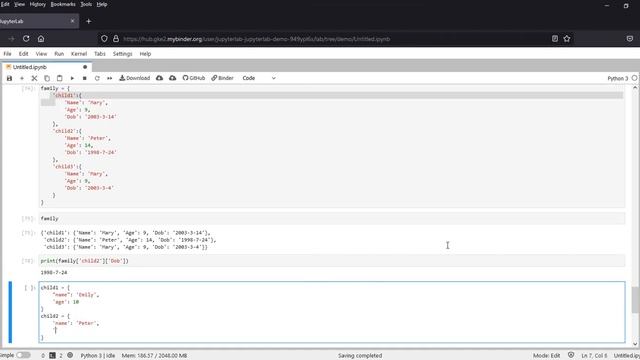
Task: Click the terminal count icon in status bar
Action: point(52,356)
